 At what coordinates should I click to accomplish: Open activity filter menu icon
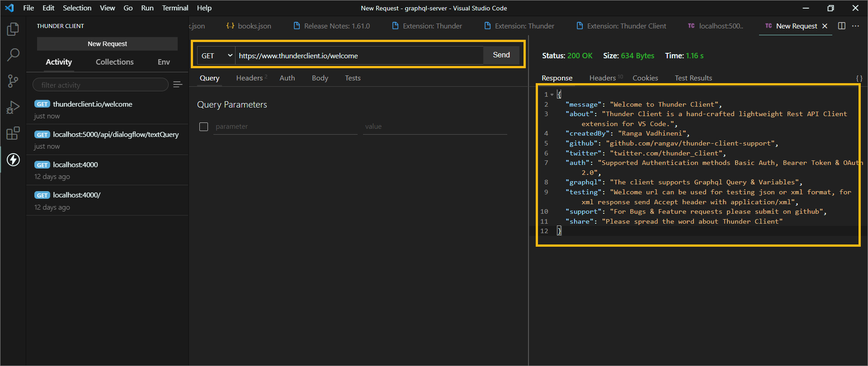pyautogui.click(x=178, y=84)
